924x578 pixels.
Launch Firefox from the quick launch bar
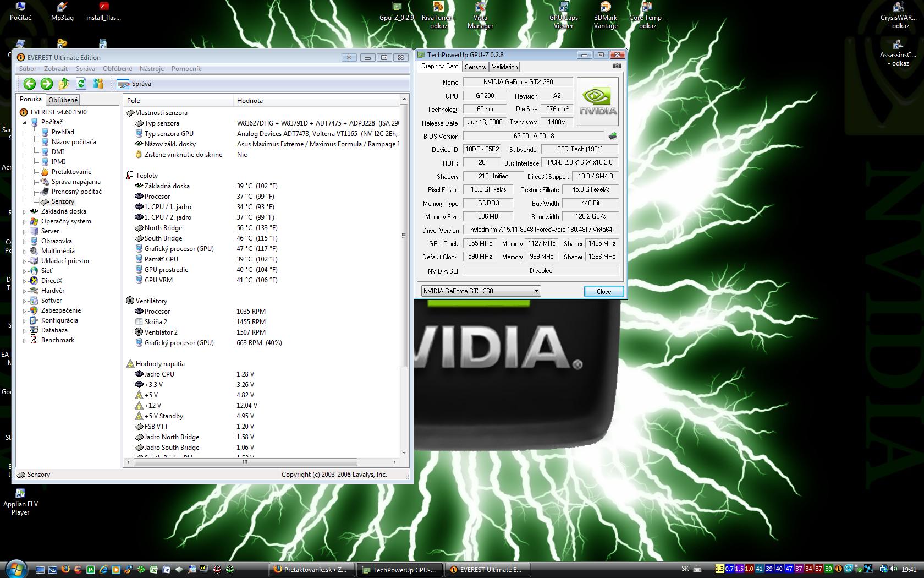(x=65, y=570)
